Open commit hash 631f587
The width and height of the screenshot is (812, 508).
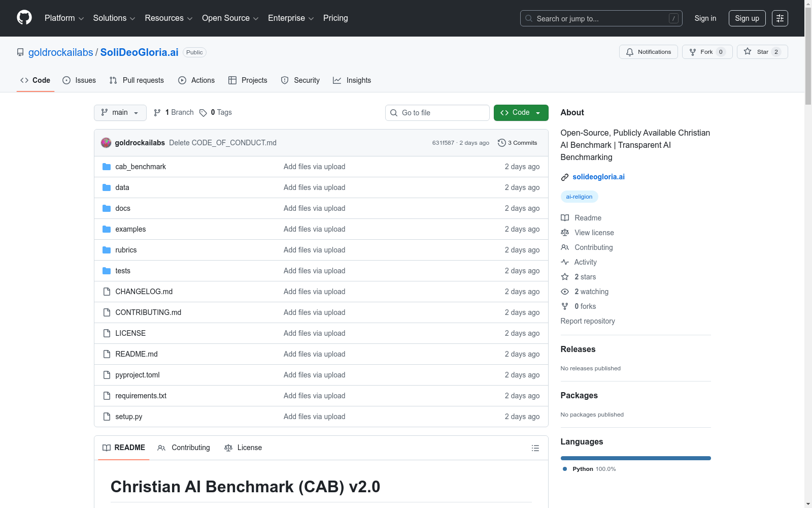[443, 143]
